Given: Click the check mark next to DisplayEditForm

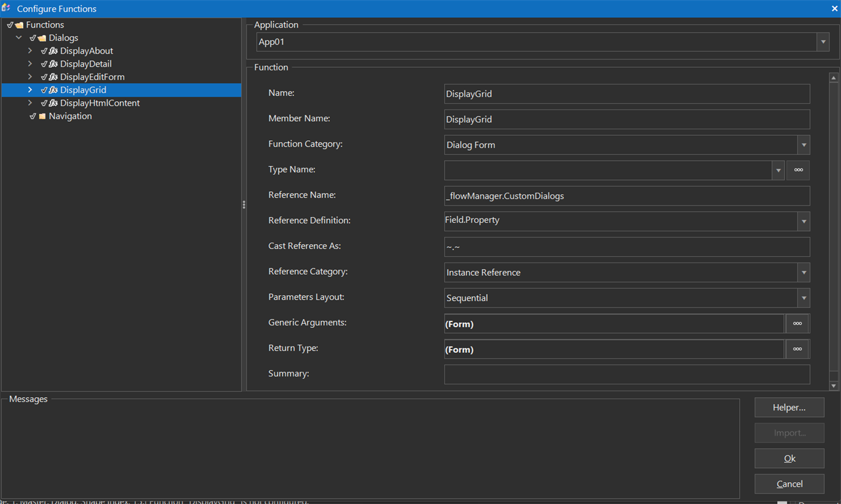Looking at the screenshot, I should pos(44,77).
